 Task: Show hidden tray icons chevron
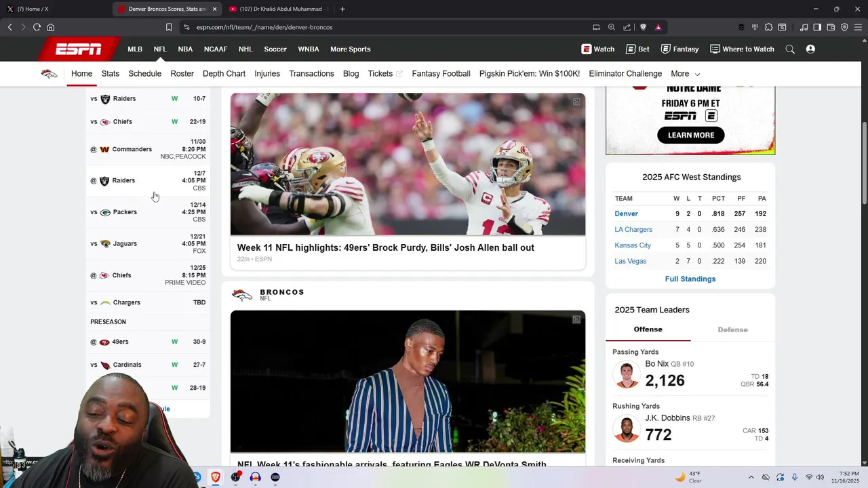pyautogui.click(x=751, y=477)
